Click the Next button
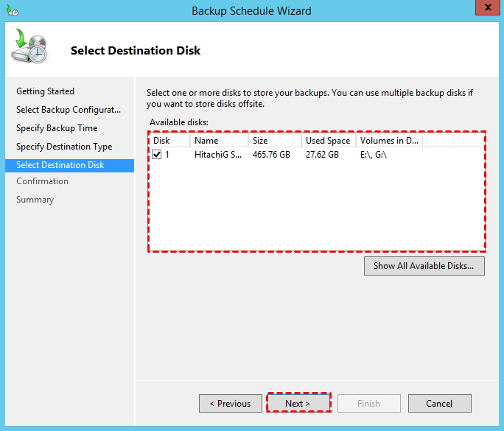The width and height of the screenshot is (504, 431). tap(298, 403)
